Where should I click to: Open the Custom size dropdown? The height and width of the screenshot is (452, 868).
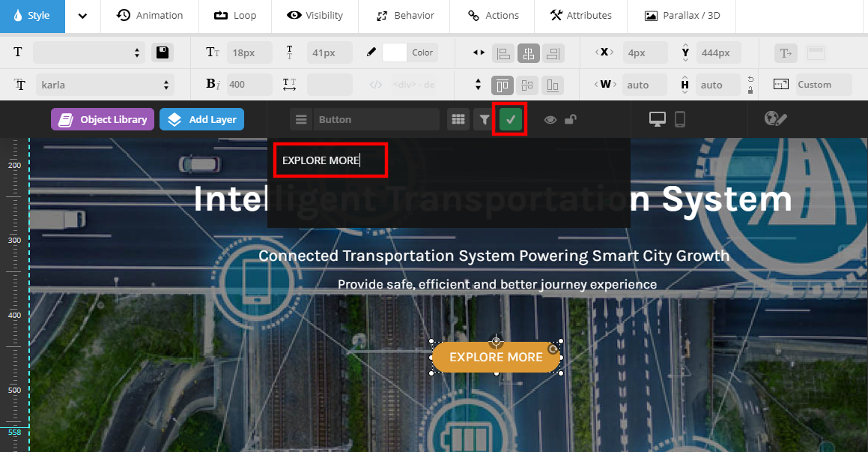(824, 85)
